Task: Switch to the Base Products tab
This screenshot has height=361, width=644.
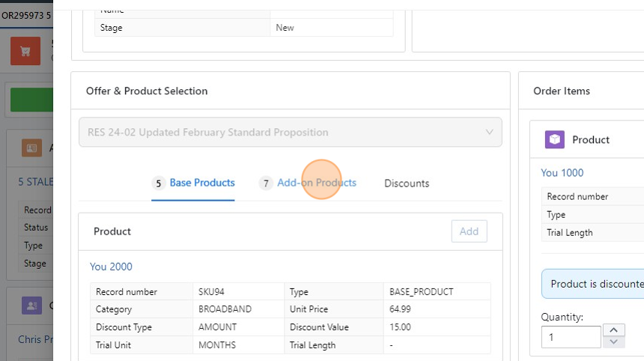Action: [201, 183]
